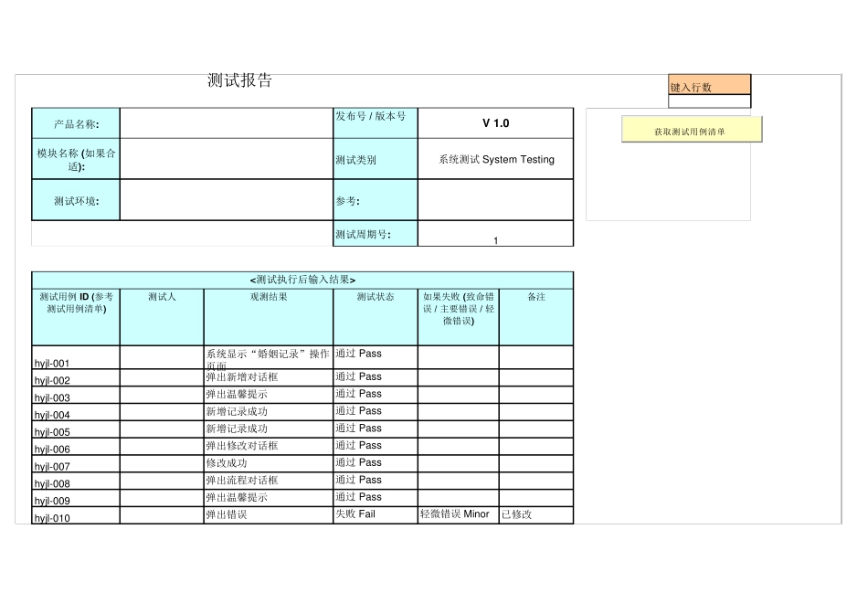Click the 测试周期号 label cell

[x=376, y=234]
